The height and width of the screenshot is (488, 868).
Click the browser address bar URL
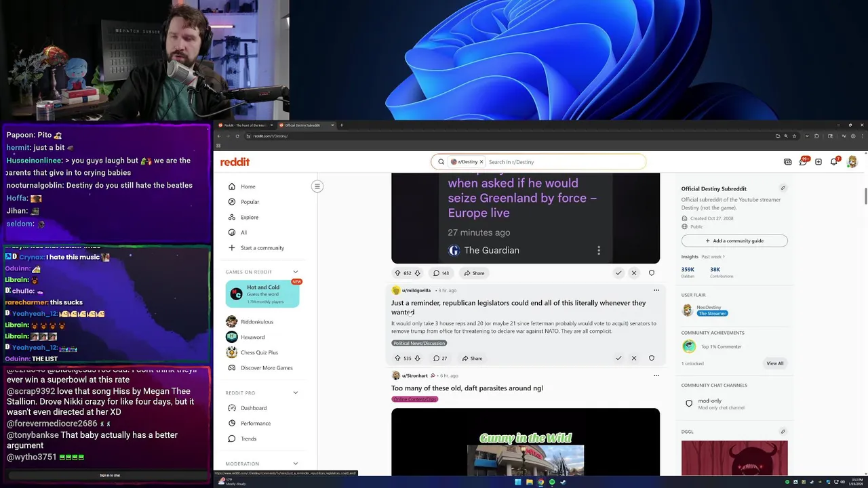[271, 136]
